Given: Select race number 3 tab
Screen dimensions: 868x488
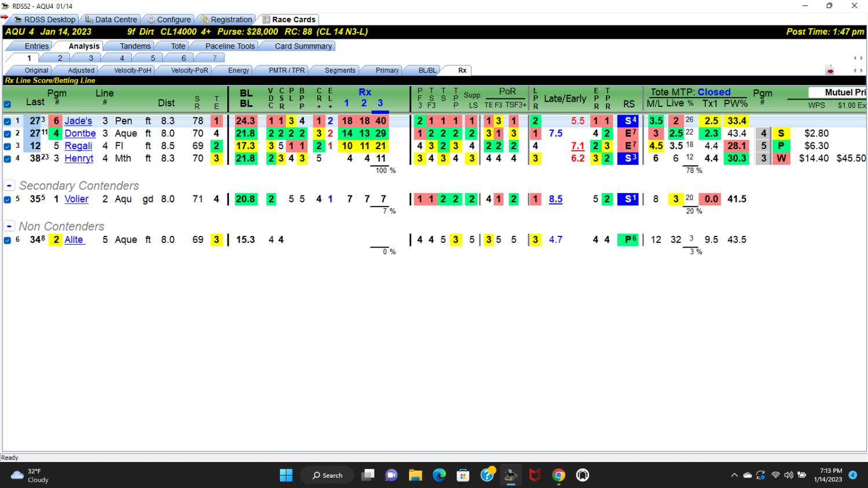Looking at the screenshot, I should (91, 58).
